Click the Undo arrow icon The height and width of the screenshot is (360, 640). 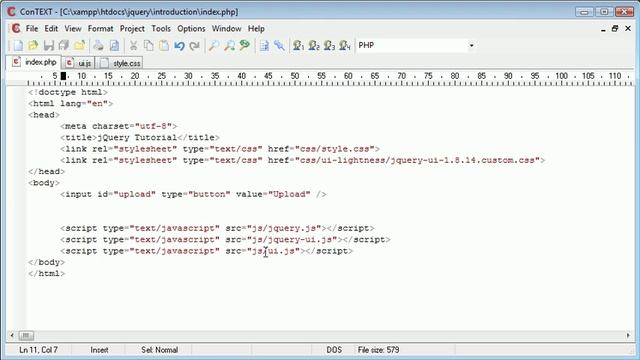(x=180, y=45)
